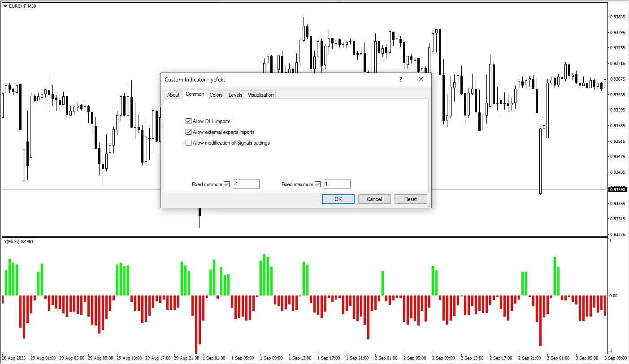The image size is (629, 364).
Task: Grab the dialog resize grip corner
Action: tap(429, 205)
